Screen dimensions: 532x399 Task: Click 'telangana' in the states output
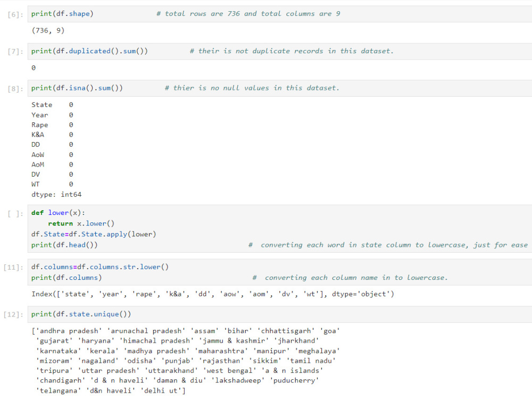click(59, 391)
